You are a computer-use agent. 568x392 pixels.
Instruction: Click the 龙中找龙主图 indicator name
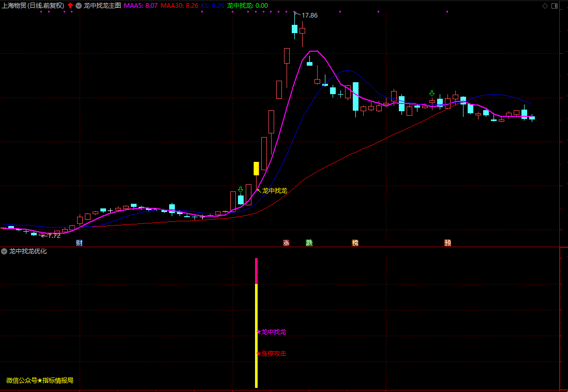[102, 6]
